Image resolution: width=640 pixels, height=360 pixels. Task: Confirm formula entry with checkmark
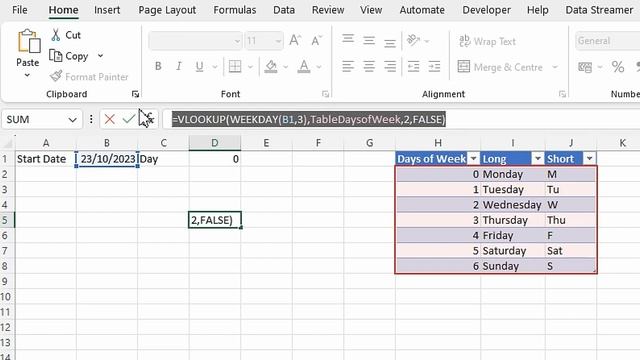click(129, 119)
